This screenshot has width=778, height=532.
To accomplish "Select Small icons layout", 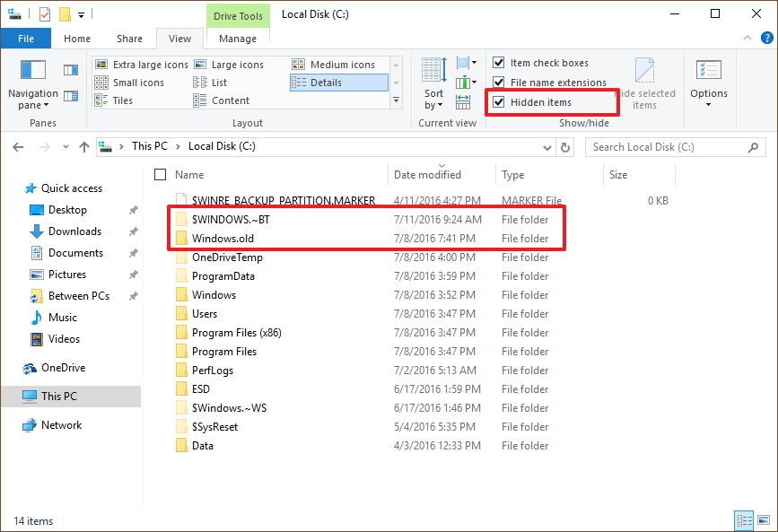I will (129, 83).
